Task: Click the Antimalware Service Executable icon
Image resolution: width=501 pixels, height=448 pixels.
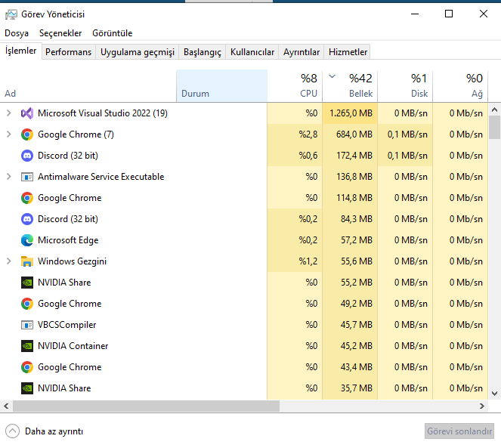Action: coord(27,177)
